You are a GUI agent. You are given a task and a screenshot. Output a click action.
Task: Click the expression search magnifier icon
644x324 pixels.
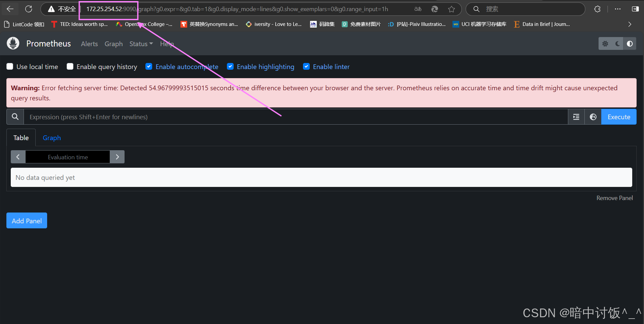15,117
